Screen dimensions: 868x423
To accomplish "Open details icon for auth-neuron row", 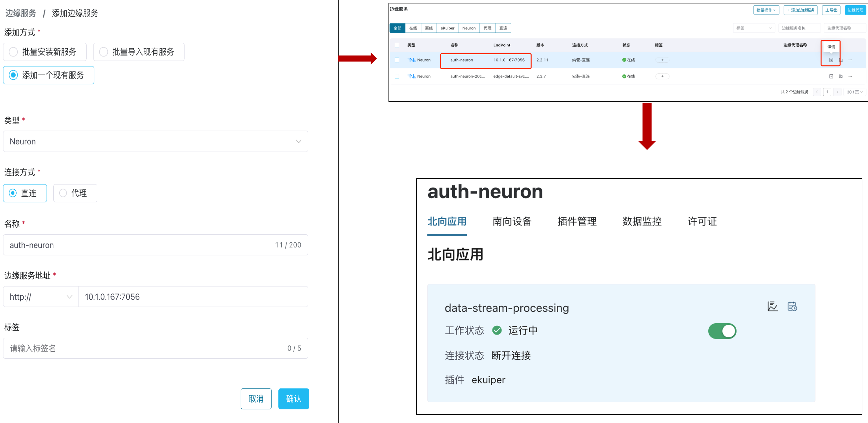I will [831, 60].
